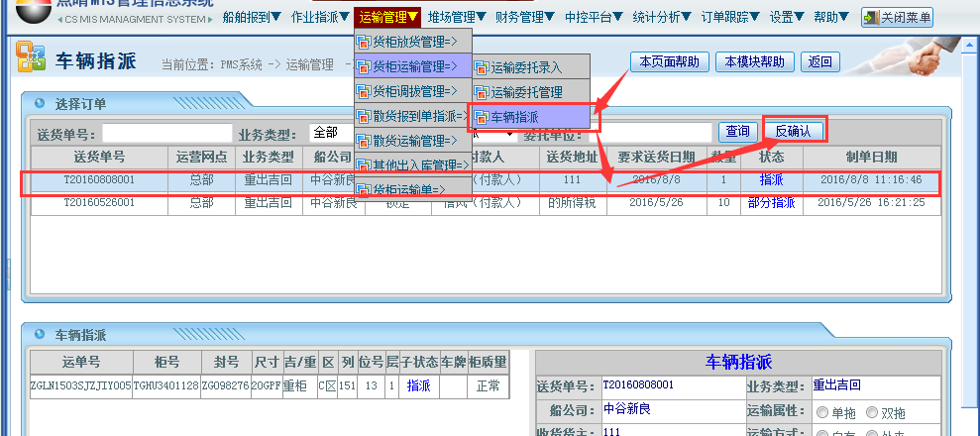Open the 财务管理 menu

525,17
